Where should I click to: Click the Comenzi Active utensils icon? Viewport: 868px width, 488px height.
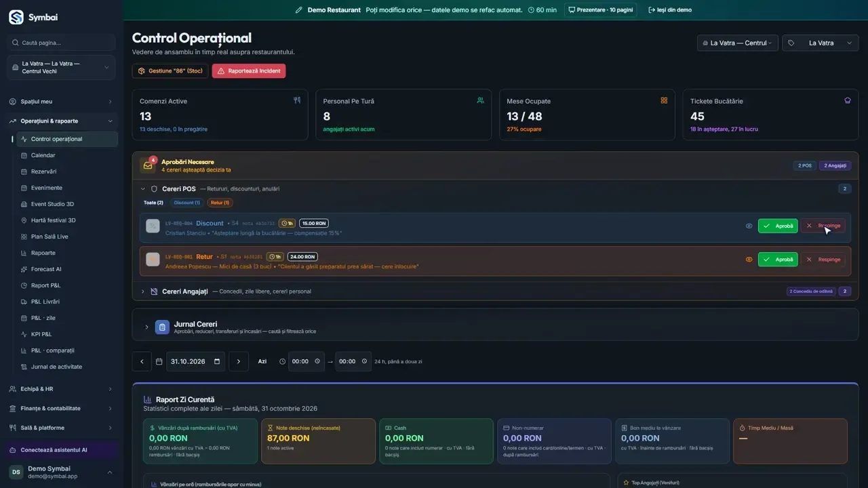(x=297, y=100)
